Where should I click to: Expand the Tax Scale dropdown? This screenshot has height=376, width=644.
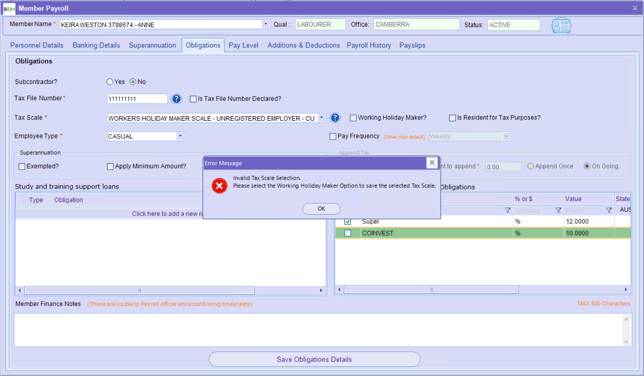322,118
